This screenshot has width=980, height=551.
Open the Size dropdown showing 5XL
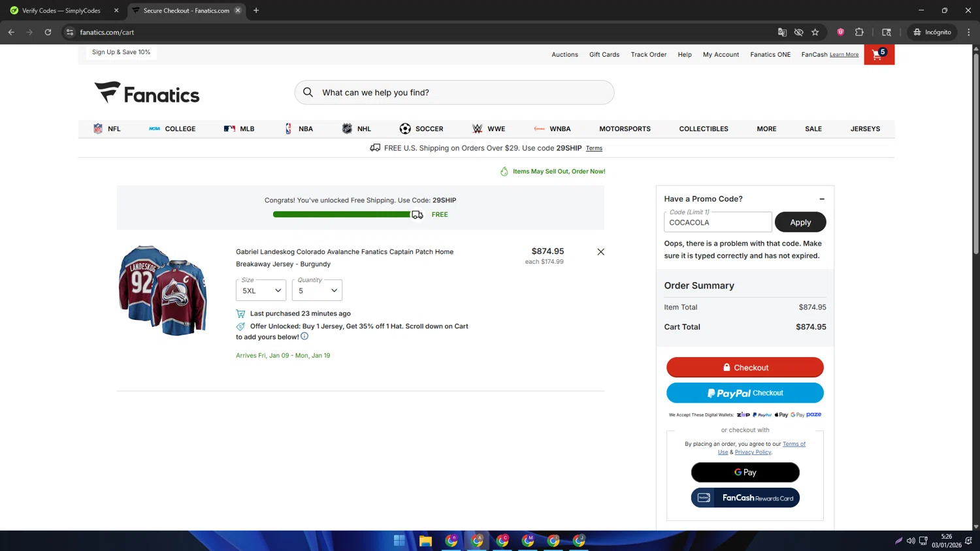pos(261,291)
